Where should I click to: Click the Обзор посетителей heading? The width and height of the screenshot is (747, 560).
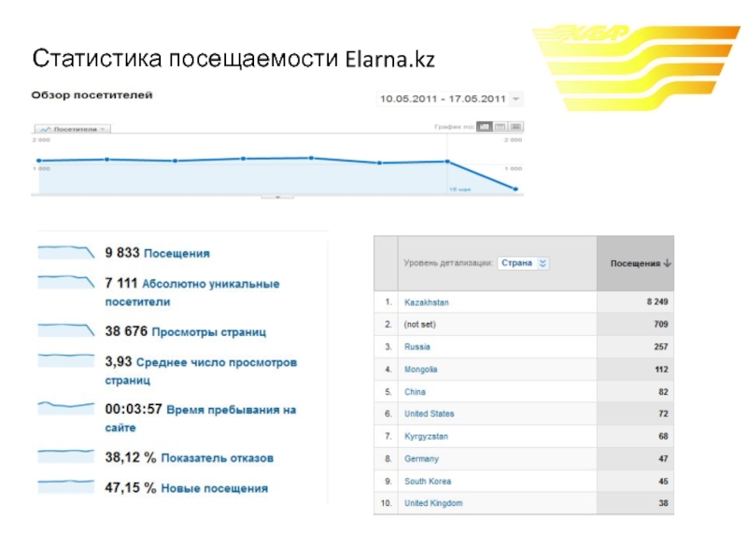pyautogui.click(x=92, y=95)
